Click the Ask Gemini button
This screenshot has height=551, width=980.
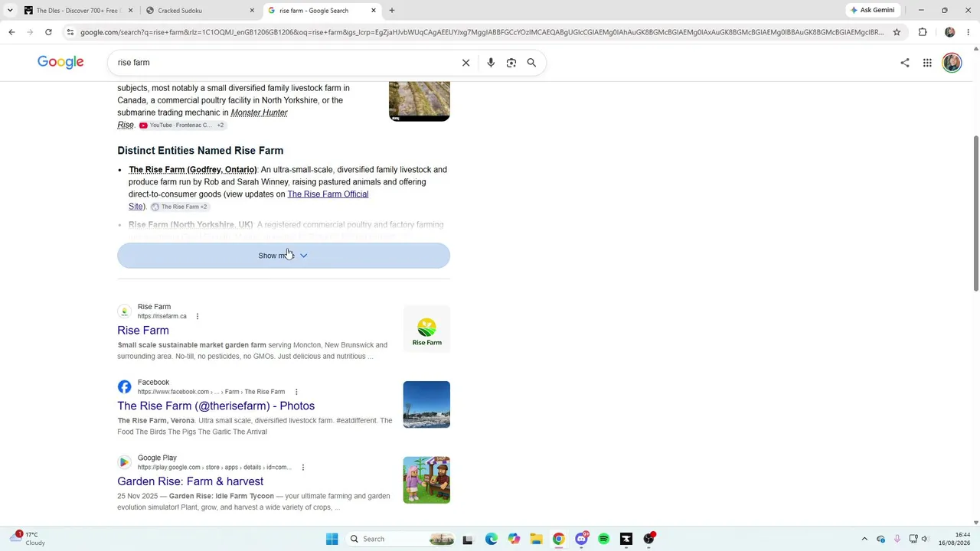[x=872, y=11]
